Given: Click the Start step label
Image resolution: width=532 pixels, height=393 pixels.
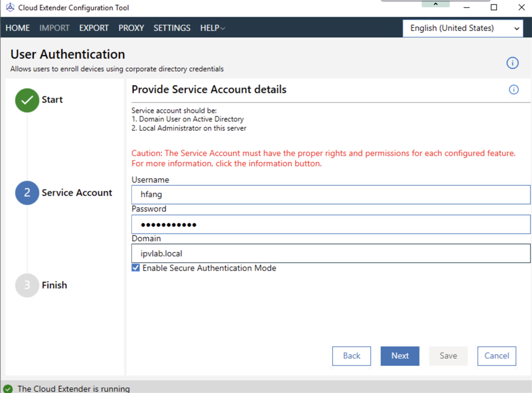Looking at the screenshot, I should click(52, 100).
